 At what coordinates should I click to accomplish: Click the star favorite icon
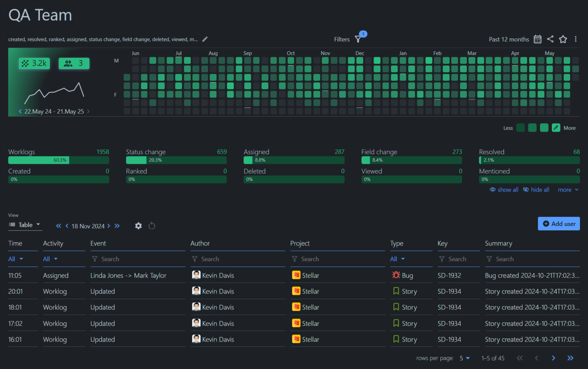click(x=563, y=39)
